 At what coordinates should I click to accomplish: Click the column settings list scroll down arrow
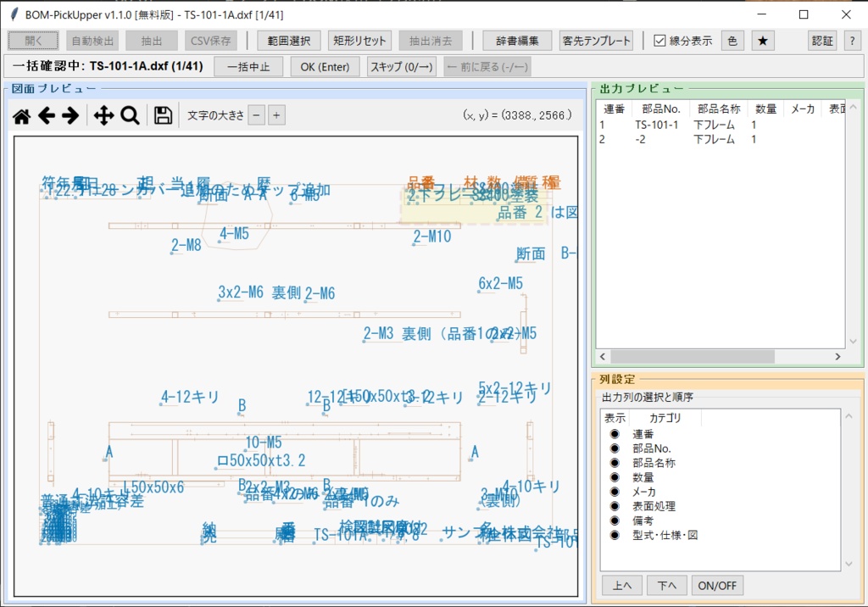point(849,565)
